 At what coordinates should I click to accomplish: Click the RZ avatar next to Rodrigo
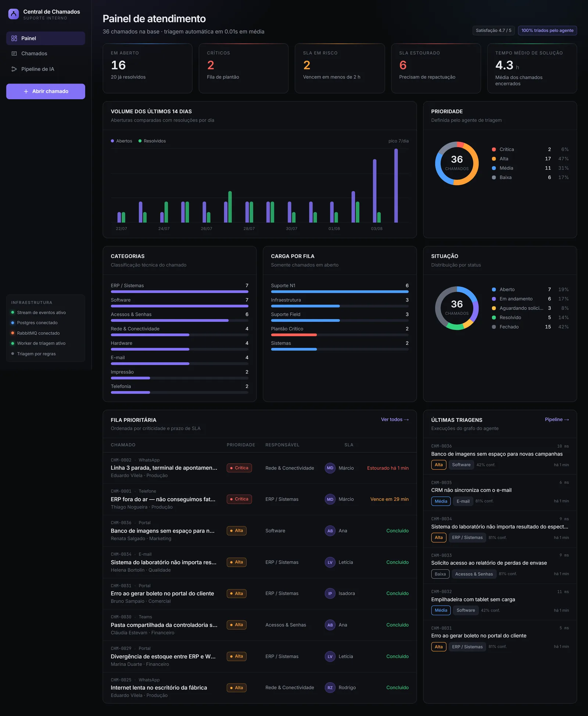pos(330,688)
